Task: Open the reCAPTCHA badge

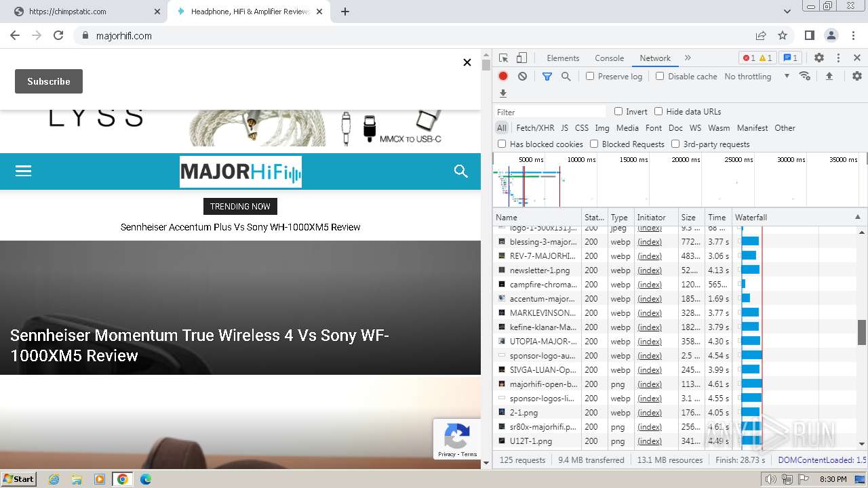Action: click(x=457, y=439)
